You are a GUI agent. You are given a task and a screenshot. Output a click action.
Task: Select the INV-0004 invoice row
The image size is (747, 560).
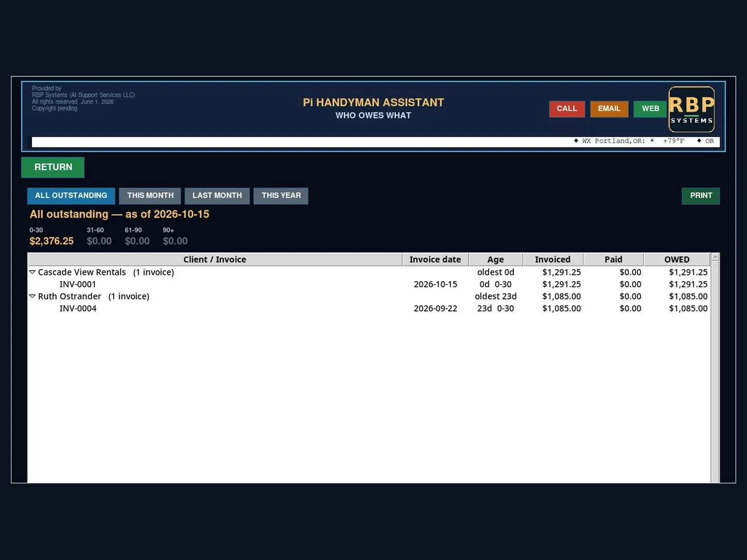click(369, 308)
